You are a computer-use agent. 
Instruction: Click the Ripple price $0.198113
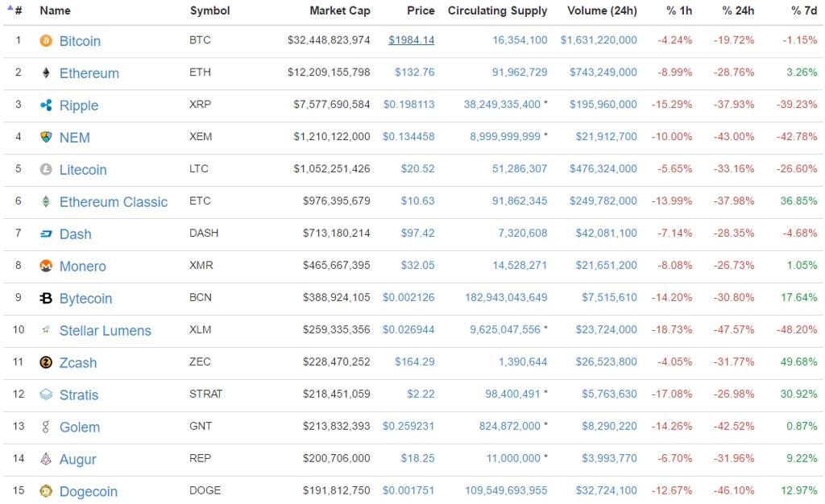408,105
